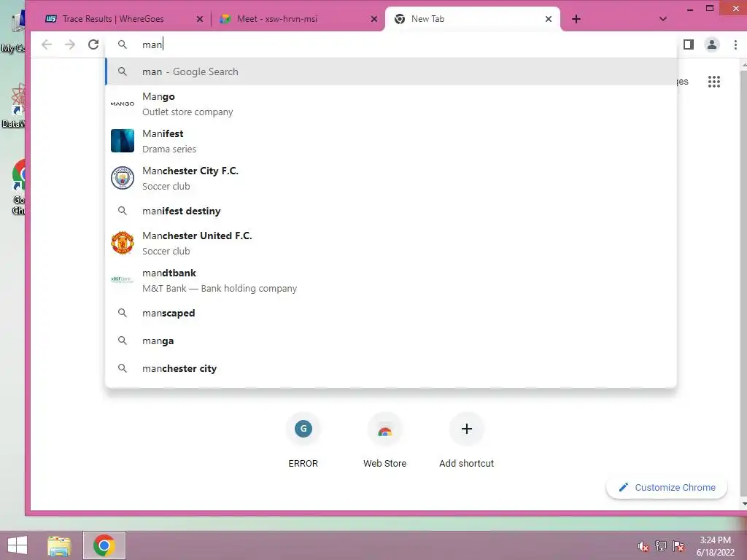This screenshot has width=747, height=560.
Task: Open the Action Center flag icon
Action: [x=678, y=546]
